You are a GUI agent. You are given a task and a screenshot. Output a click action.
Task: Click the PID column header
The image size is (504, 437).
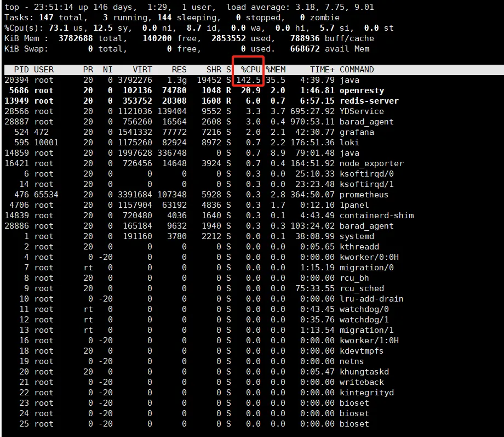(21, 70)
